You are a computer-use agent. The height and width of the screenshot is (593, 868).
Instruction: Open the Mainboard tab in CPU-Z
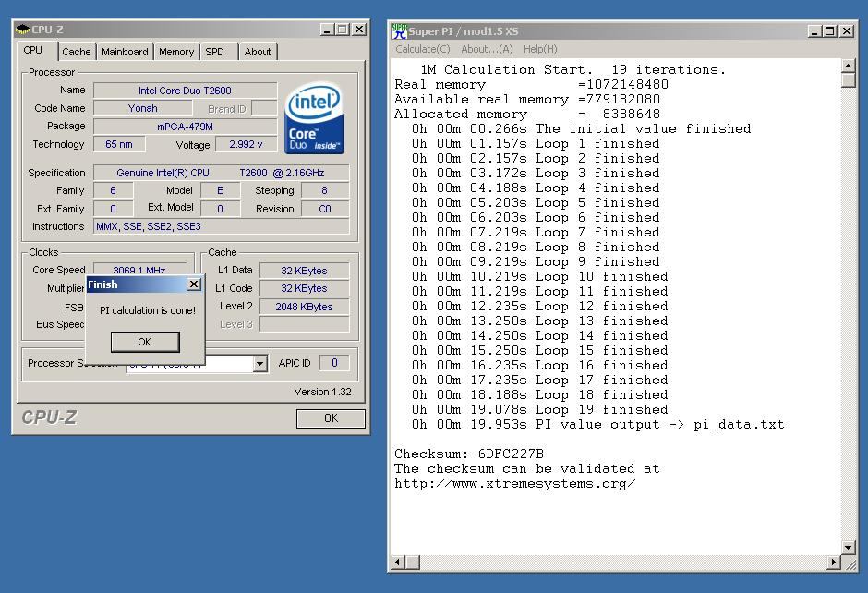tap(125, 52)
